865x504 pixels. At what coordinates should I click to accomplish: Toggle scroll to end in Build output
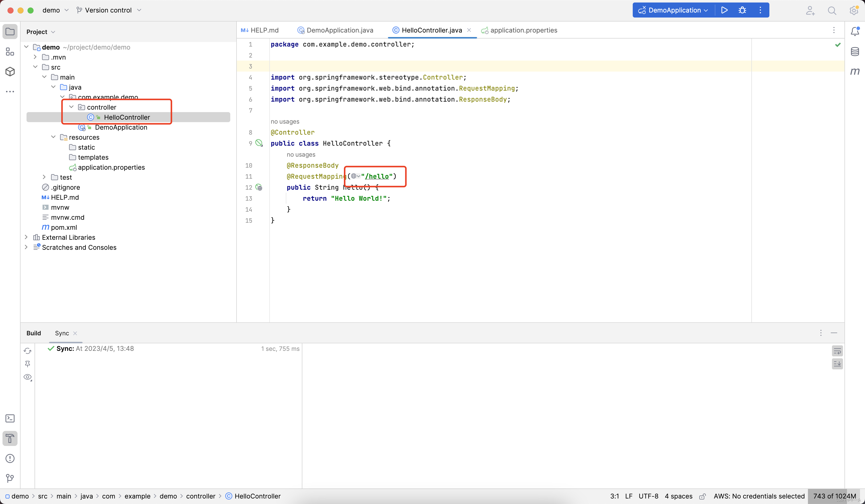[x=837, y=364]
